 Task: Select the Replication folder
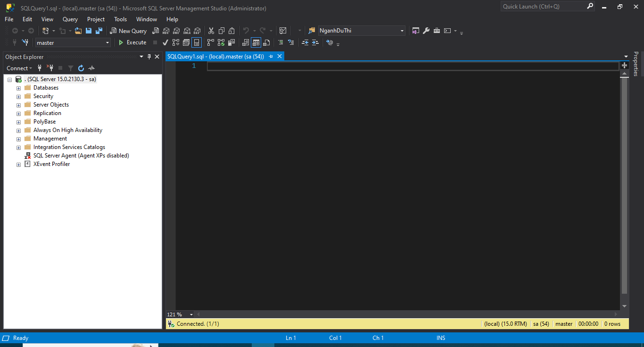pyautogui.click(x=47, y=113)
